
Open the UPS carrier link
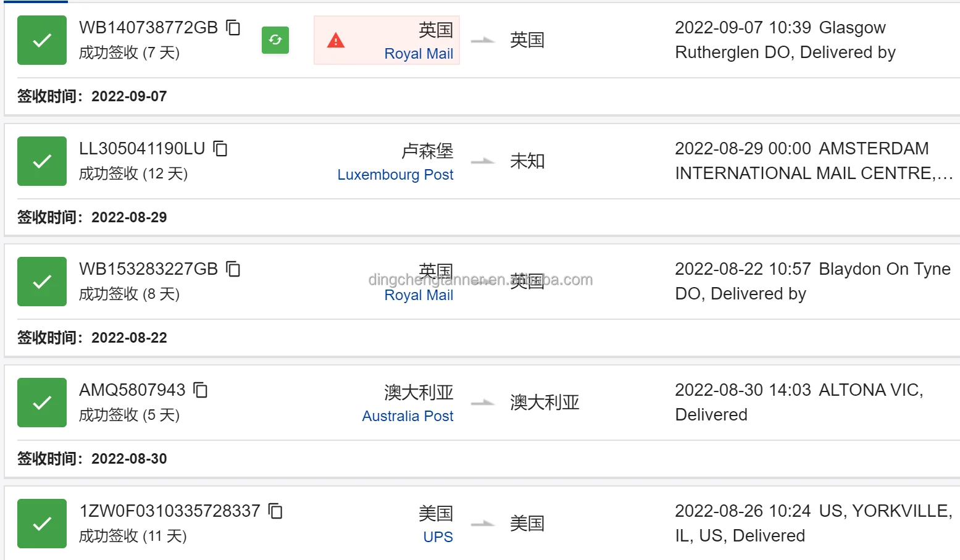(438, 537)
